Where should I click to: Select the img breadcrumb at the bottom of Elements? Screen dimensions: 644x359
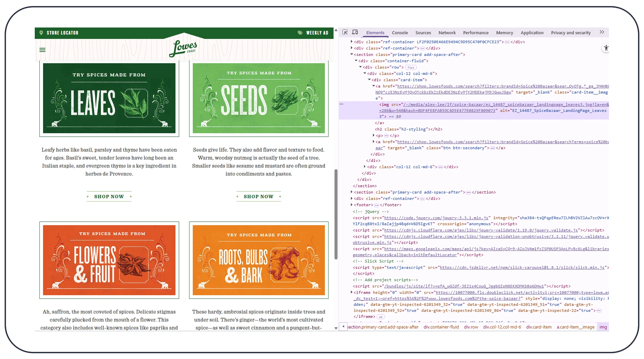coord(603,327)
